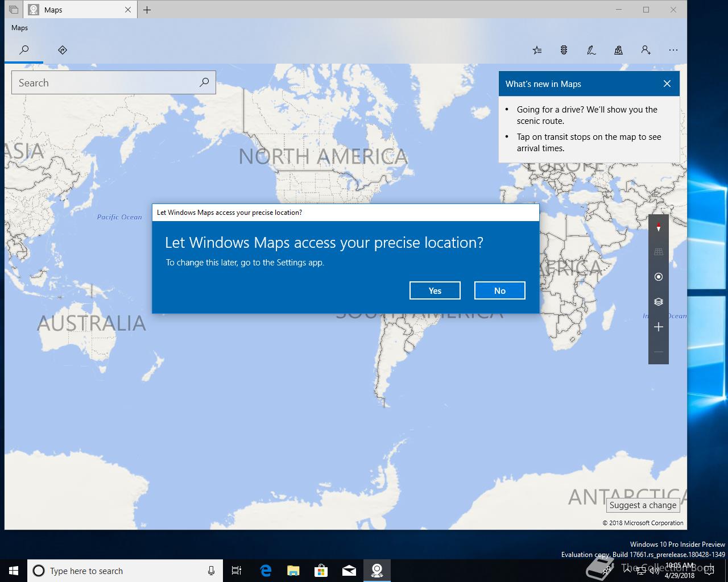Click the magnifier button in Search box
Viewport: 728px width, 582px height.
tap(204, 82)
